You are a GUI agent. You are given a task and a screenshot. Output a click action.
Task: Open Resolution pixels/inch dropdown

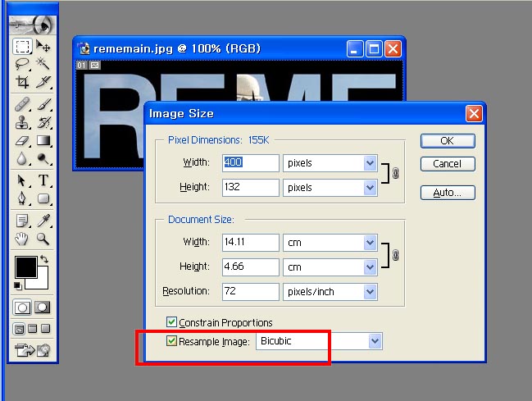click(370, 292)
